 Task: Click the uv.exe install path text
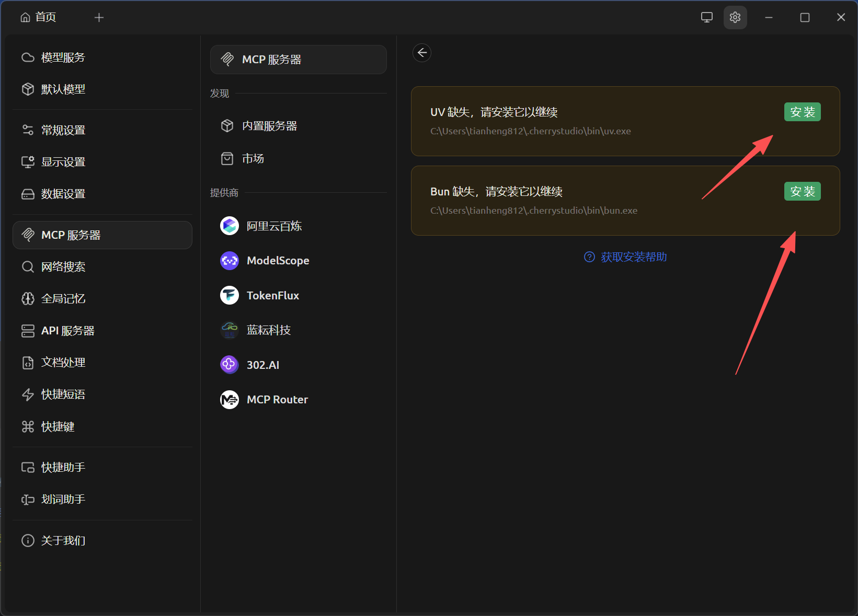pyautogui.click(x=531, y=131)
